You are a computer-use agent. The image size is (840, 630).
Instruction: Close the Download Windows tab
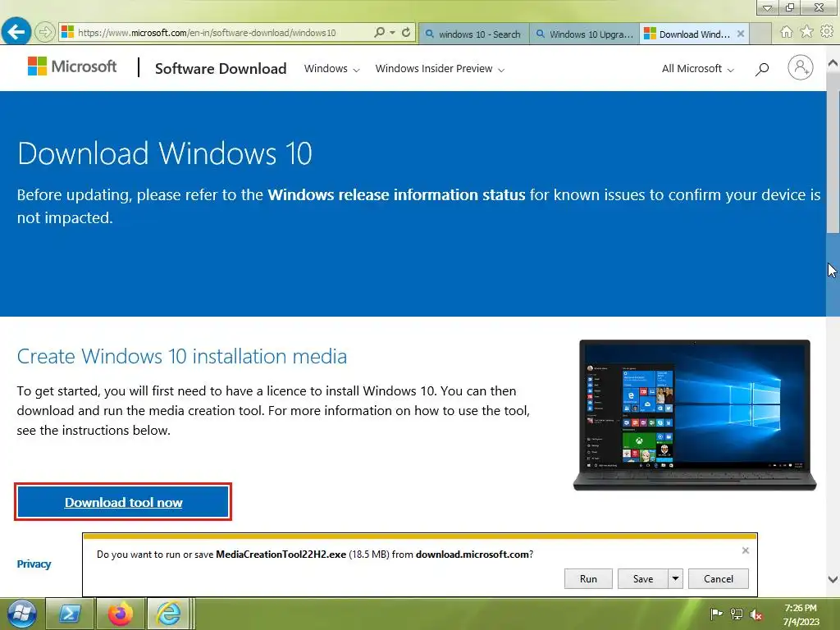click(x=741, y=34)
